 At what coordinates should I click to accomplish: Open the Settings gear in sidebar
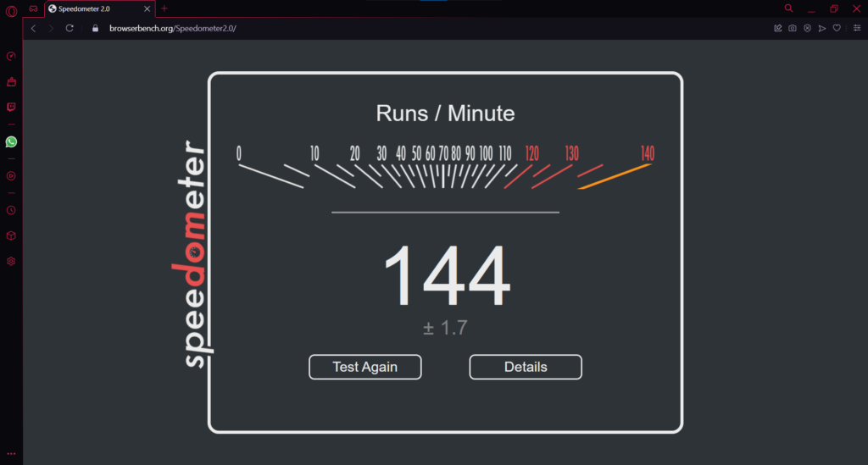tap(11, 261)
